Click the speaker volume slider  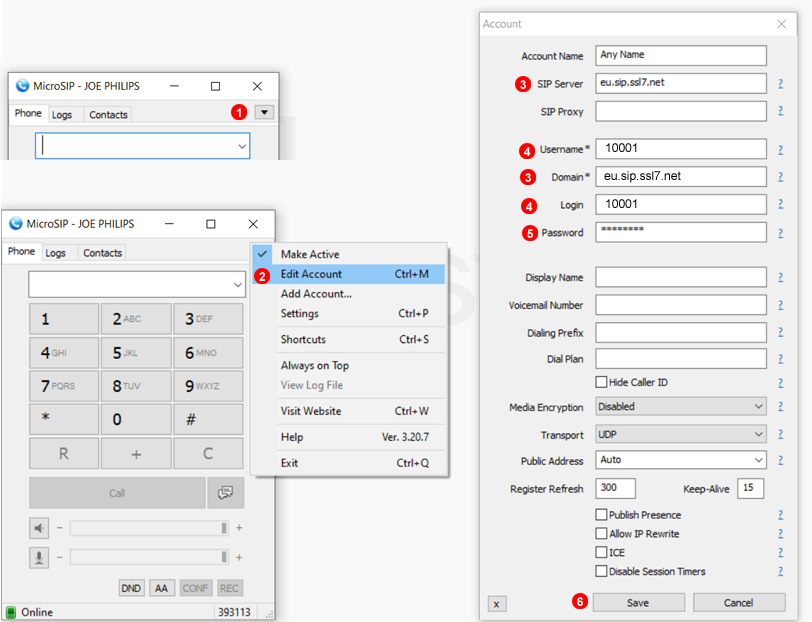pos(149,528)
